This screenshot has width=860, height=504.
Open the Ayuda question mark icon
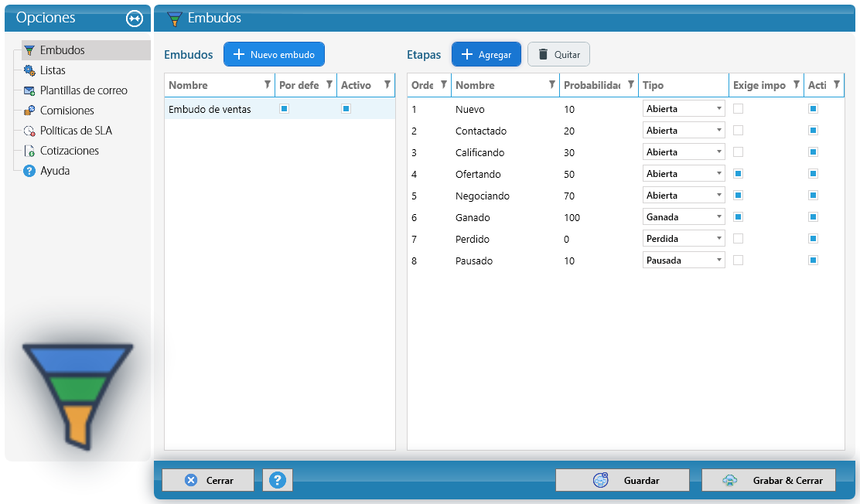(29, 171)
